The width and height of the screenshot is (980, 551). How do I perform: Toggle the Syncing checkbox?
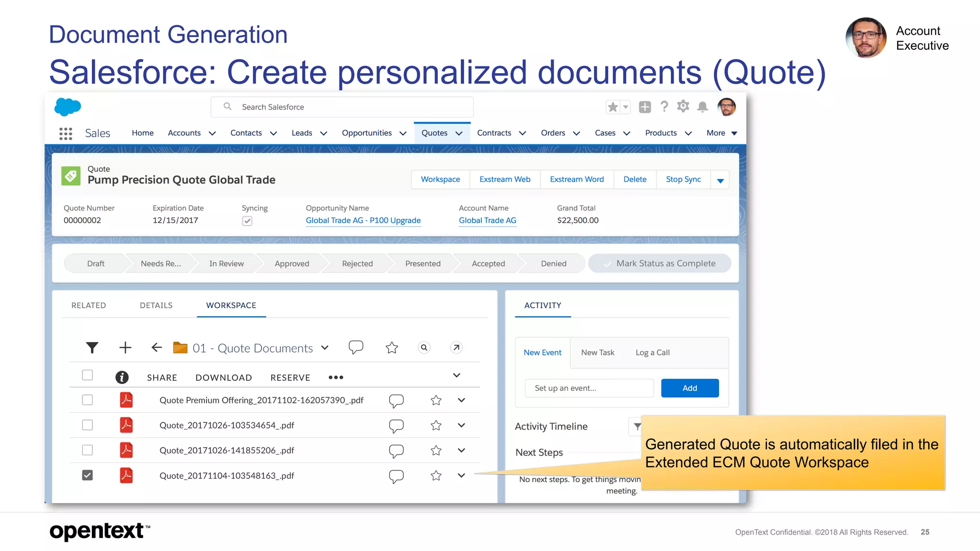(247, 221)
